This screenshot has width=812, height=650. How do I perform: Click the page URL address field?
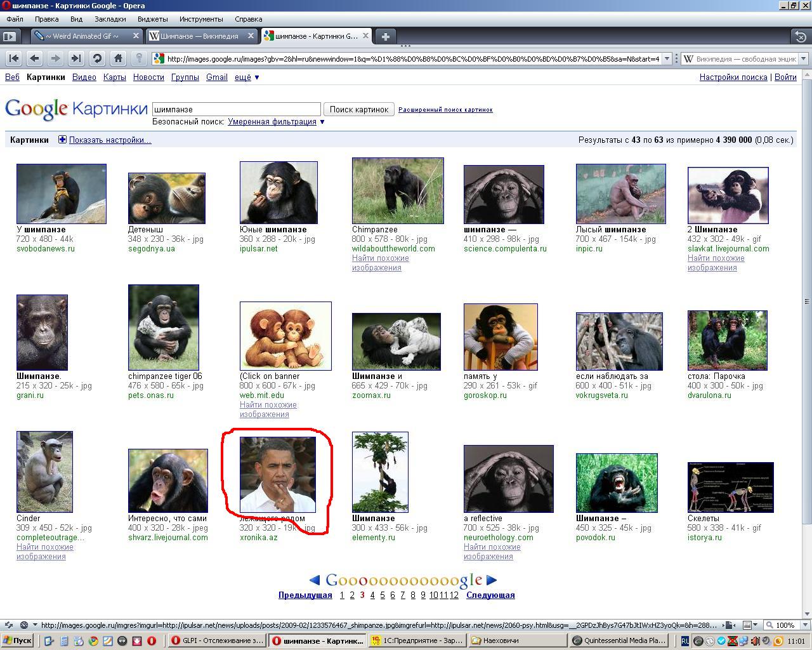pos(412,59)
